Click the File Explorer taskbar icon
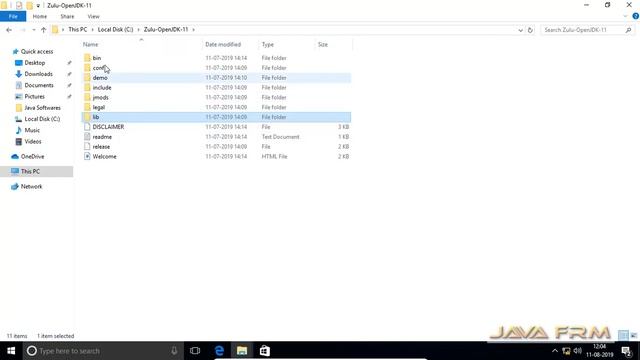Screen dimensions: 640x360 tap(242, 351)
